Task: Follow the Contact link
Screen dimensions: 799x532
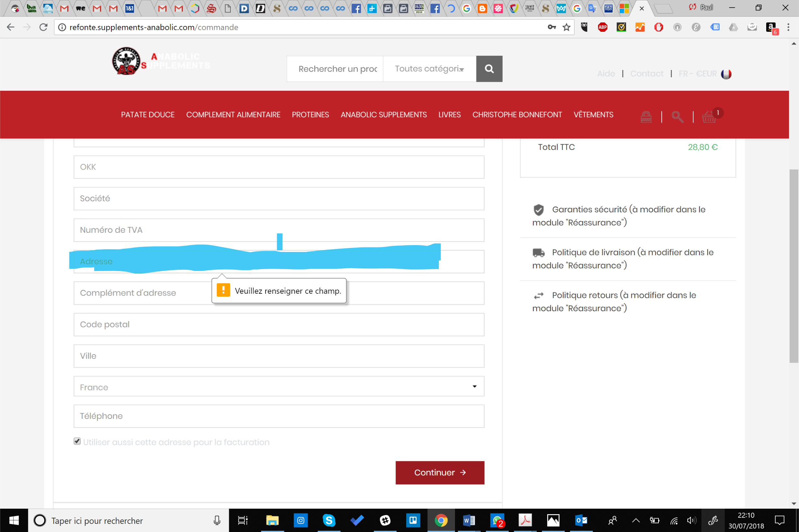Action: 646,74
